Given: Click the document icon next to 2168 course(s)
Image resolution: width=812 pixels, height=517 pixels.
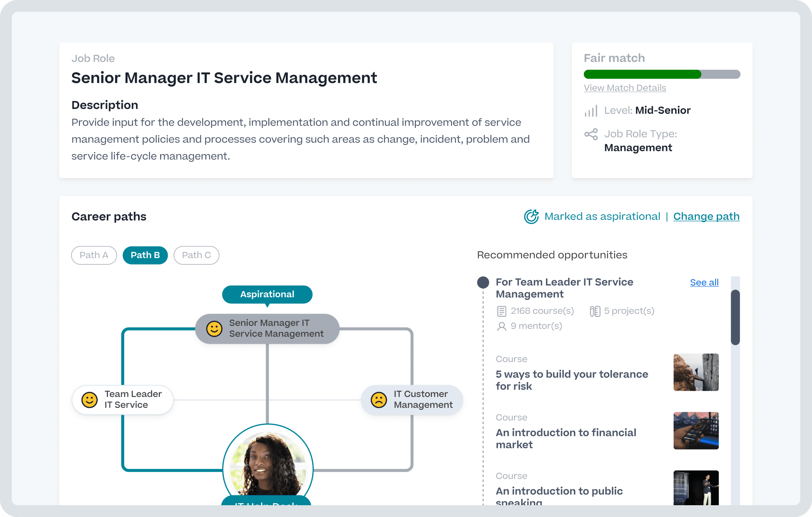Looking at the screenshot, I should pyautogui.click(x=502, y=311).
